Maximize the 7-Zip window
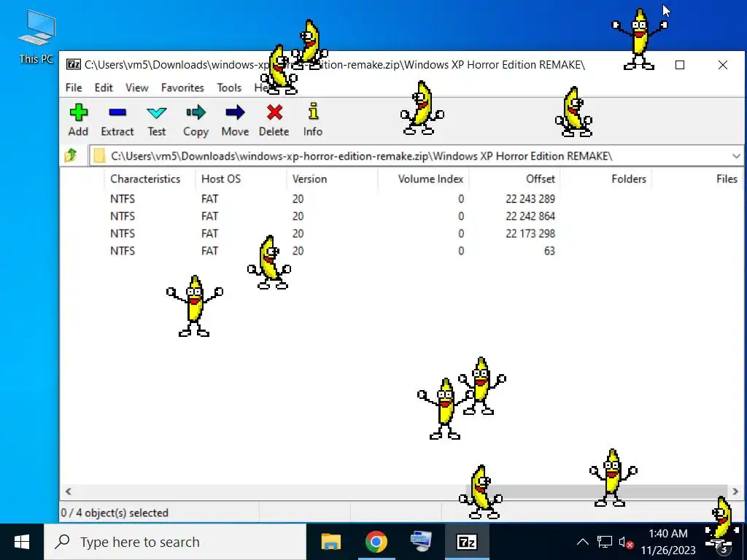The width and height of the screenshot is (747, 560). 680,65
